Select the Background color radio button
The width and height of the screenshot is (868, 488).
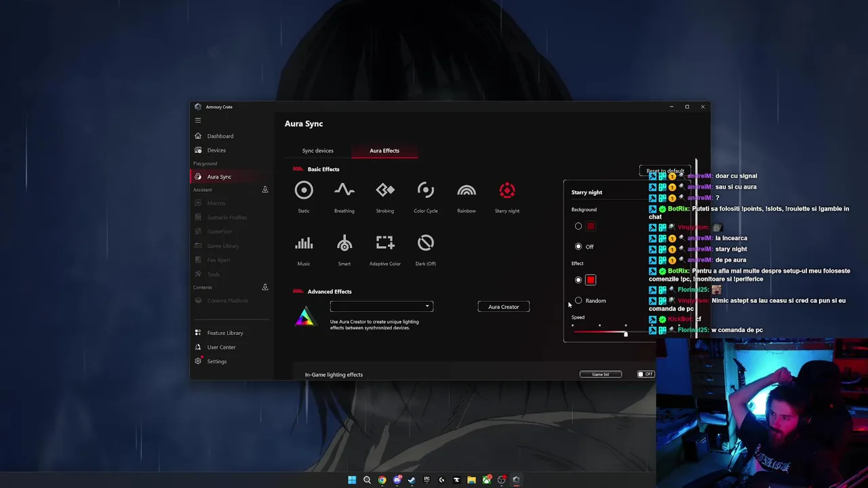(x=578, y=226)
